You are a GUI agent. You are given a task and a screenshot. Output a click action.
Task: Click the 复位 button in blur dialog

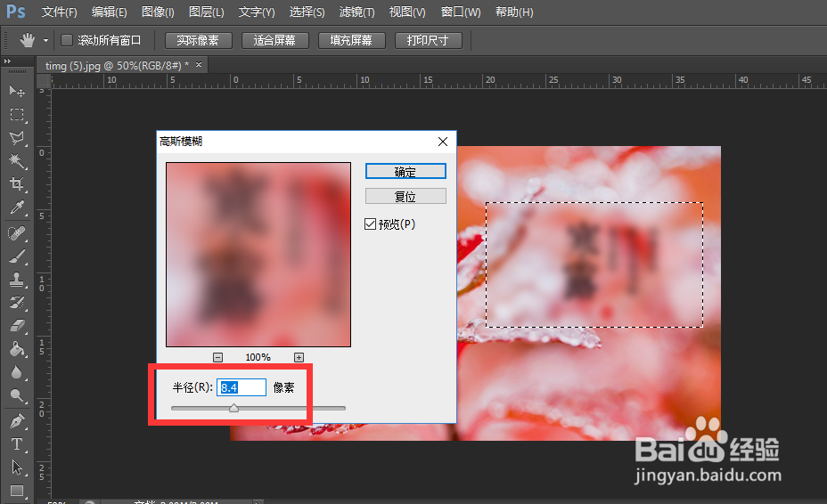[x=405, y=196]
